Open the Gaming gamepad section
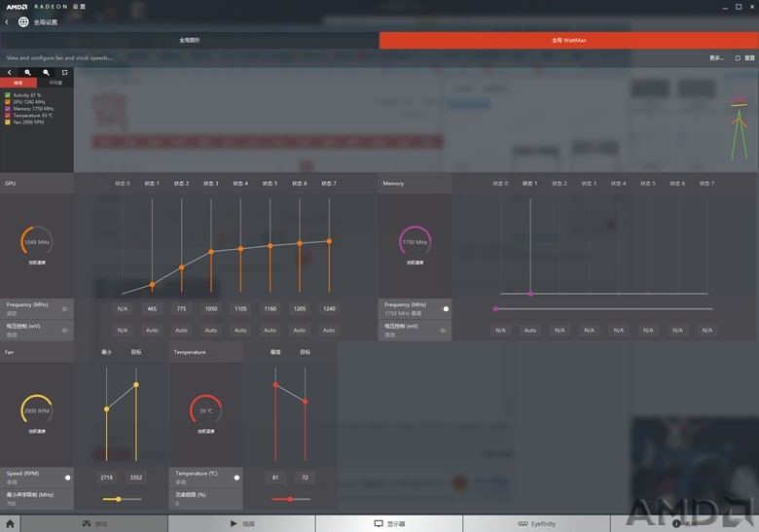Screen dimensions: 759x532 pos(94,524)
